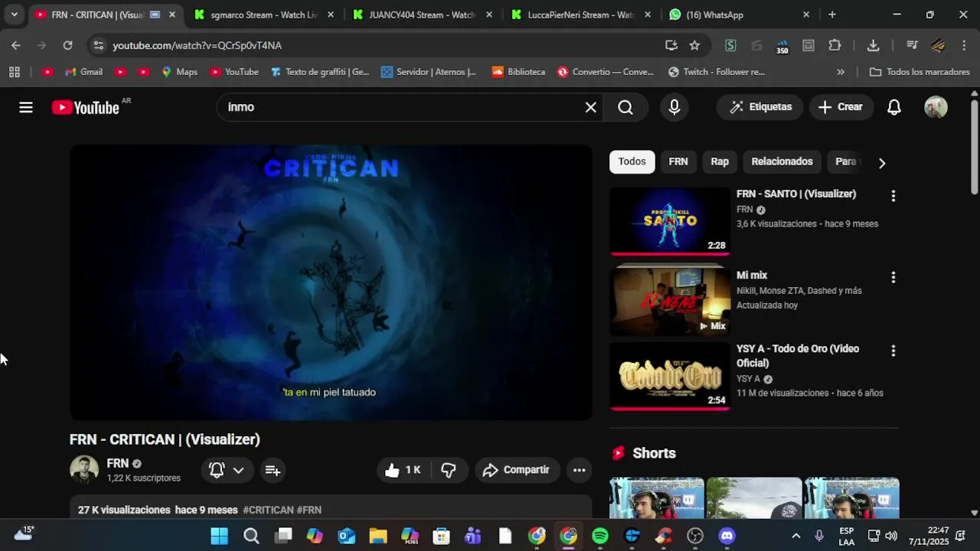Open the Etiquetas button
The image size is (980, 551).
click(x=760, y=107)
